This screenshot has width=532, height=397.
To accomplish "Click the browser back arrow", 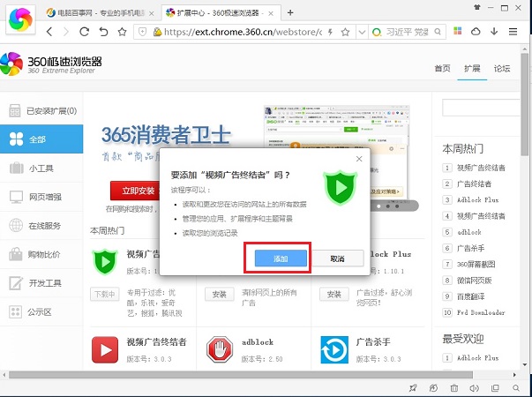I will pyautogui.click(x=49, y=32).
